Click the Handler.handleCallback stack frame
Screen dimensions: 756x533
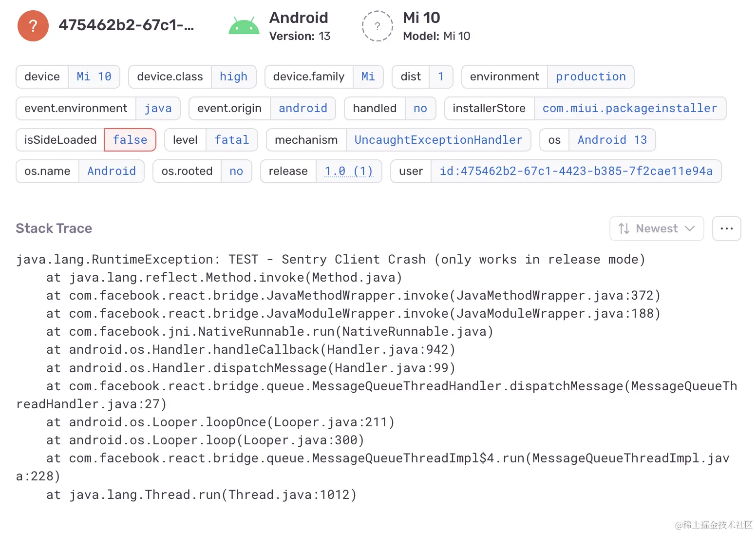(x=250, y=350)
